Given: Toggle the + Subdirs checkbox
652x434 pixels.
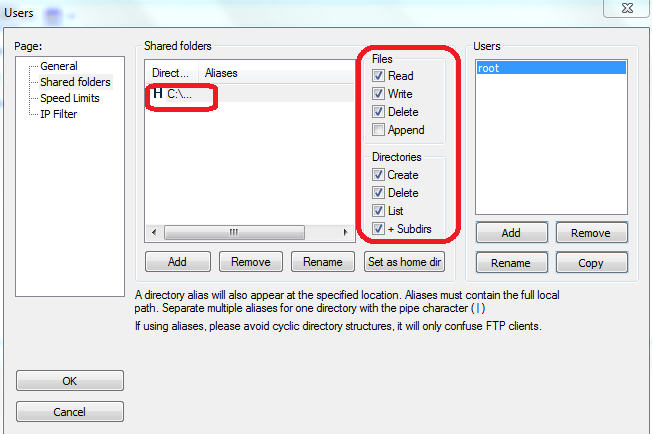Looking at the screenshot, I should click(x=378, y=229).
